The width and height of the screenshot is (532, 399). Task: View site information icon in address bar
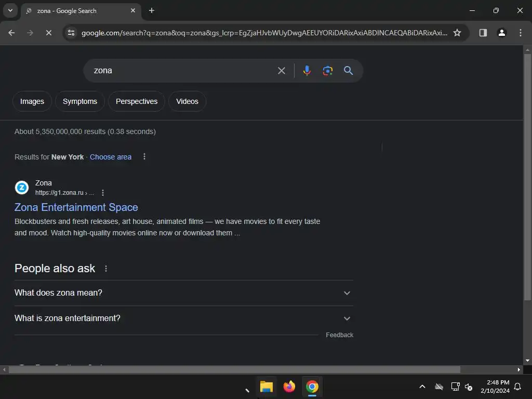[x=71, y=33]
